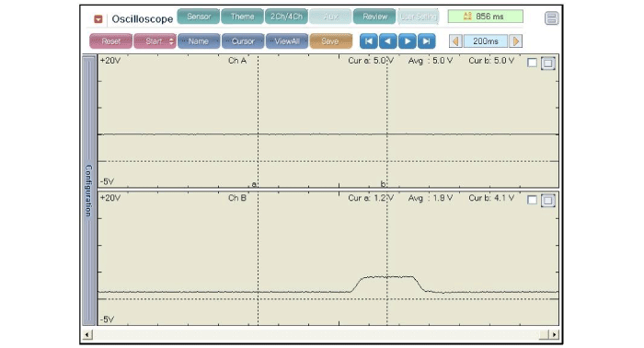
Task: Expand the Configuration side panel
Action: pyautogui.click(x=88, y=191)
